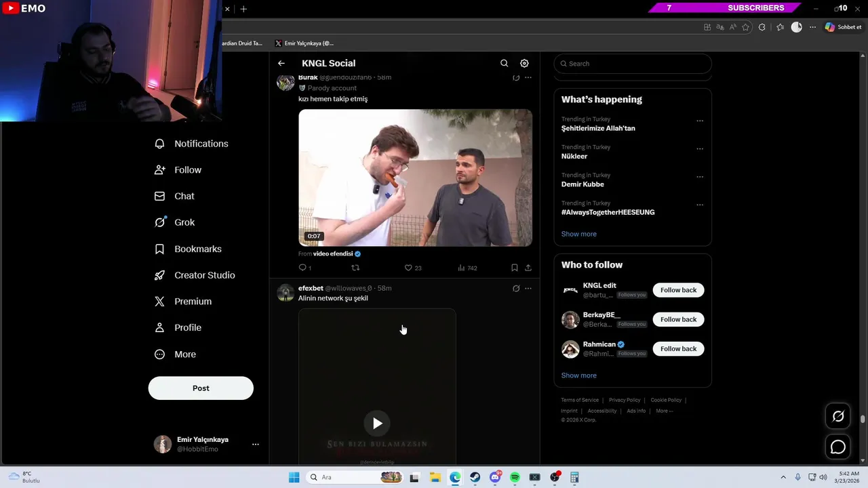
Task: Open browser read aloud icon
Action: coord(733,27)
